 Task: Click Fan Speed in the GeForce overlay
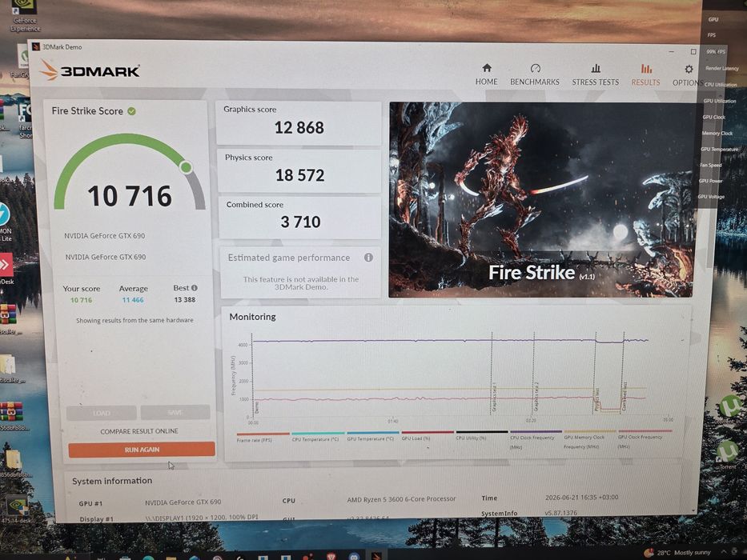[711, 166]
